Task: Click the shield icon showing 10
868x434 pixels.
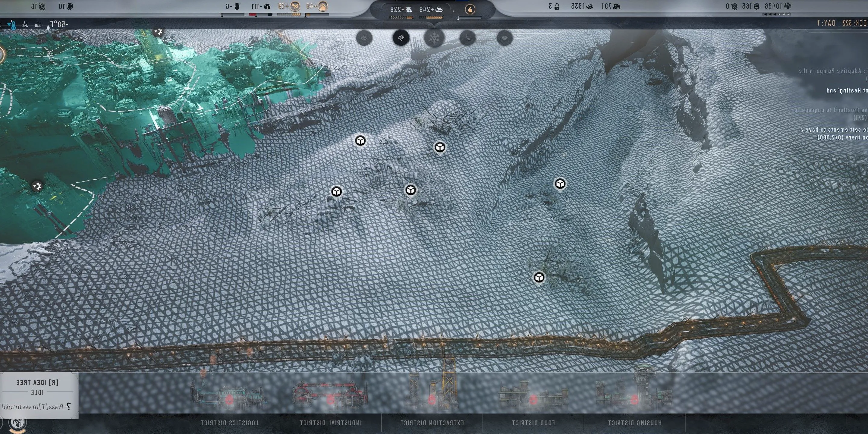Action: click(70, 6)
